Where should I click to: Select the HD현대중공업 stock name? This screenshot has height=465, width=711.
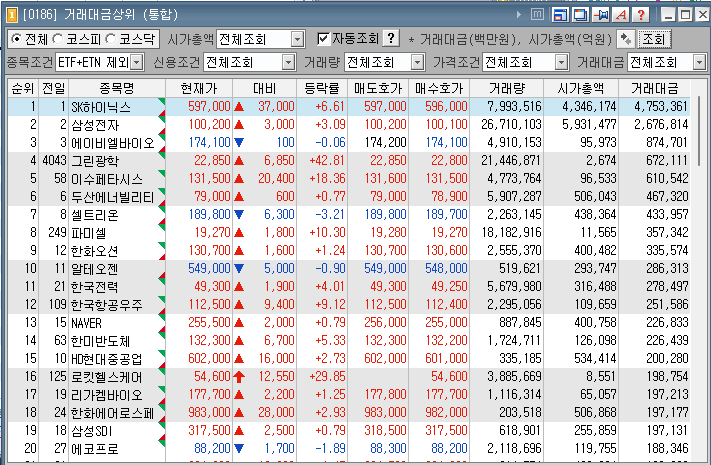[x=107, y=359]
